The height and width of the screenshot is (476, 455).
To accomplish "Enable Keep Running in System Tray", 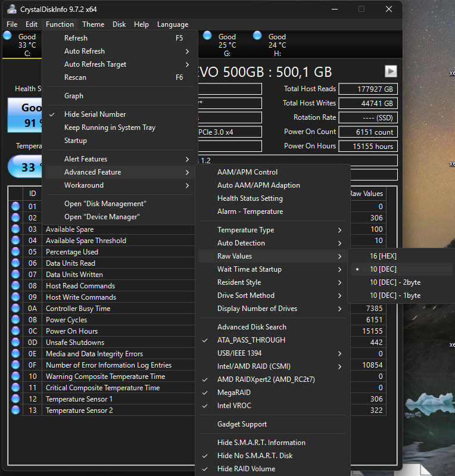I will click(x=120, y=127).
